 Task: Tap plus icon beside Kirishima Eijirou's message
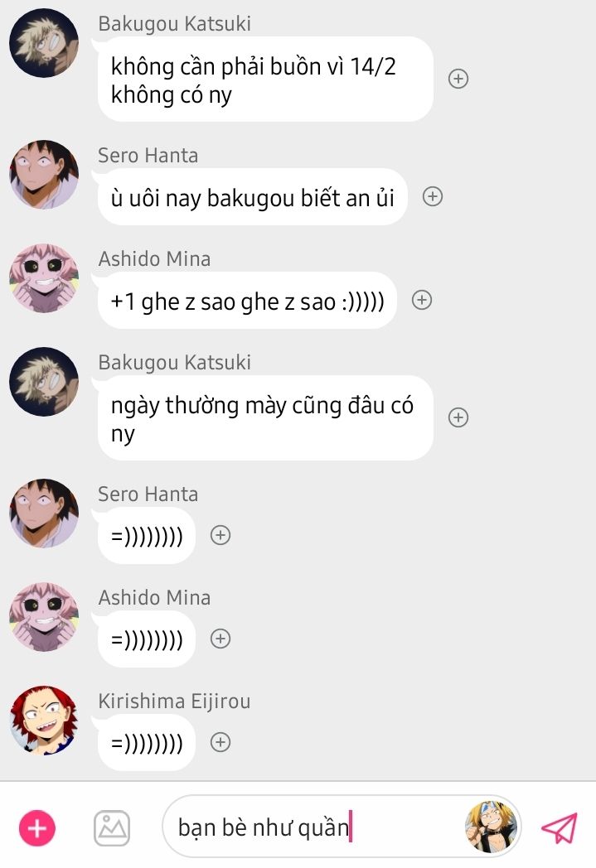click(x=220, y=742)
